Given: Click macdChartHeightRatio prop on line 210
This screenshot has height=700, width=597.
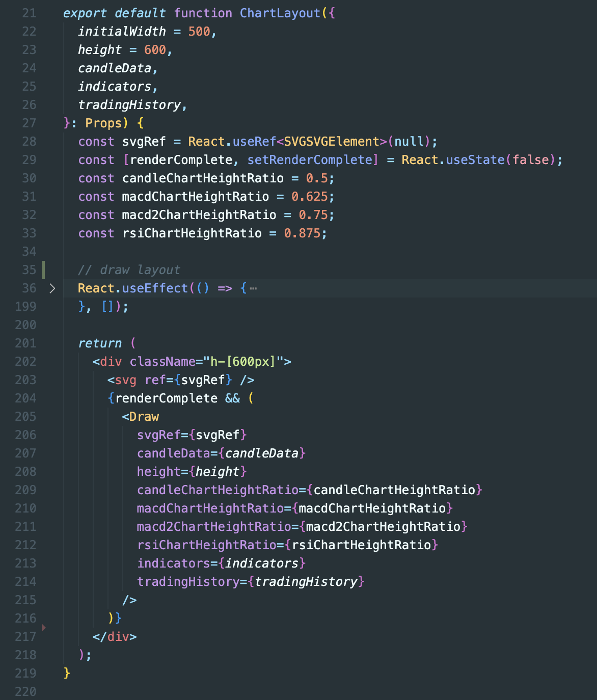Looking at the screenshot, I should (210, 508).
